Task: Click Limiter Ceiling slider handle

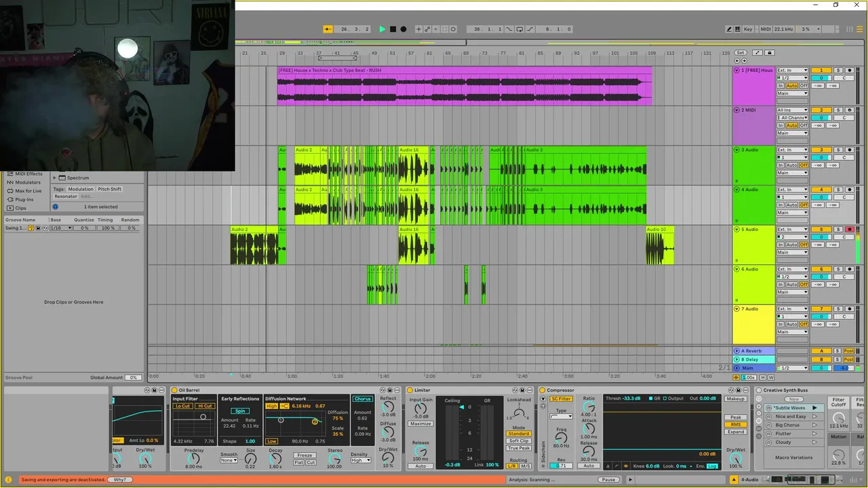Action: click(460, 407)
